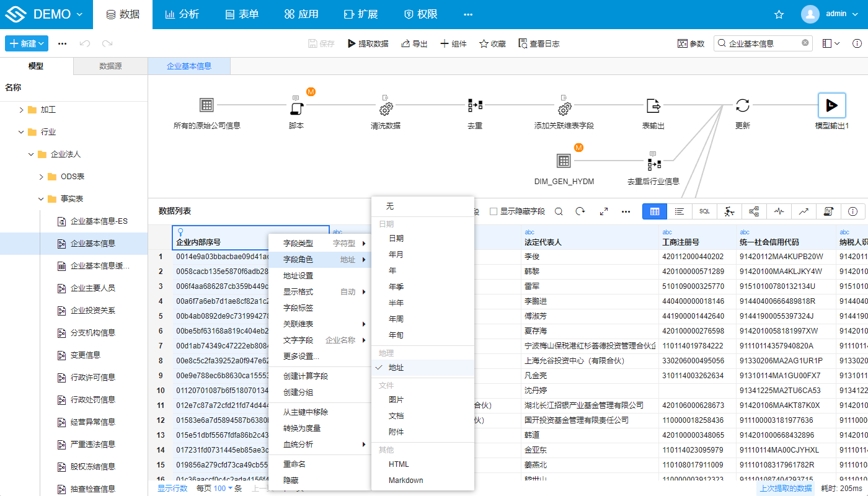
Task: Click the SQL view button
Action: coord(704,211)
